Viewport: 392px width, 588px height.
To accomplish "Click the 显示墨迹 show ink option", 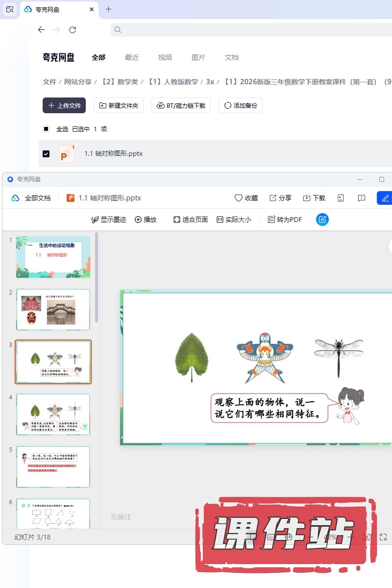I will (x=109, y=220).
